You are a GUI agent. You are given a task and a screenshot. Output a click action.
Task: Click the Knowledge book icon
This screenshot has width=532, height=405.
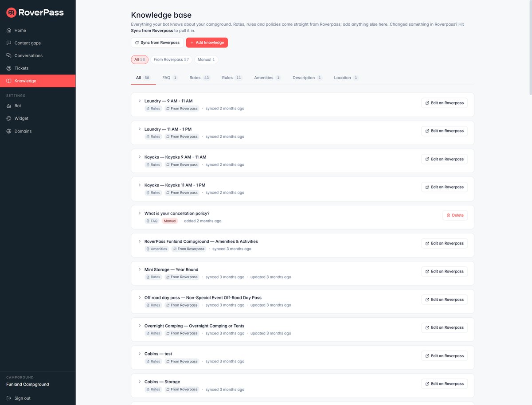point(9,81)
